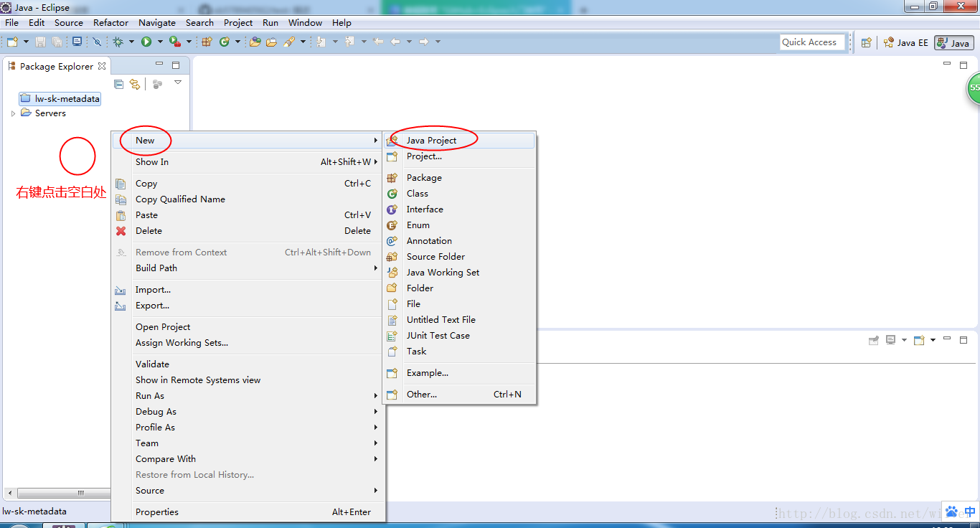Click Copy in the context menu
Screen dimensions: 980x528
pyautogui.click(x=248, y=184)
